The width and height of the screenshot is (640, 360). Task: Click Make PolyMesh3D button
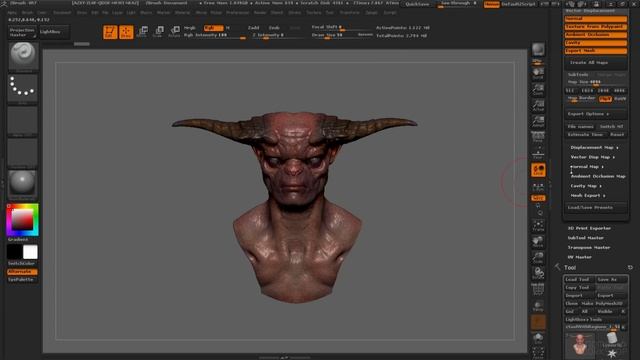pyautogui.click(x=604, y=304)
